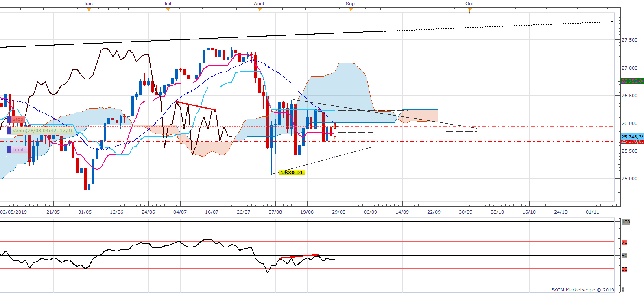Click the blue handle beside Vente label
The width and height of the screenshot is (644, 293).
pos(9,131)
